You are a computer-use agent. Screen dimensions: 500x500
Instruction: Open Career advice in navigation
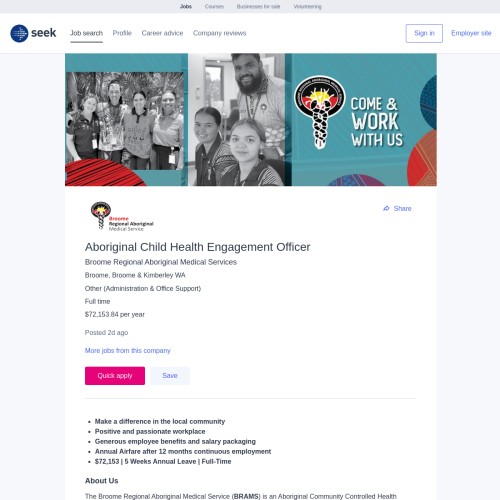(x=162, y=33)
